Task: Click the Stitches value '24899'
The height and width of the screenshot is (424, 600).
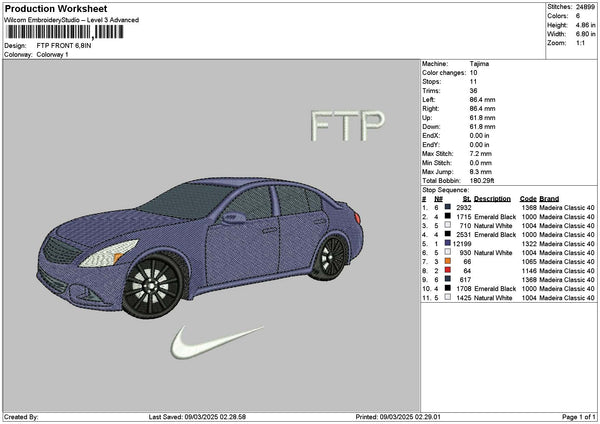Action: (x=585, y=7)
